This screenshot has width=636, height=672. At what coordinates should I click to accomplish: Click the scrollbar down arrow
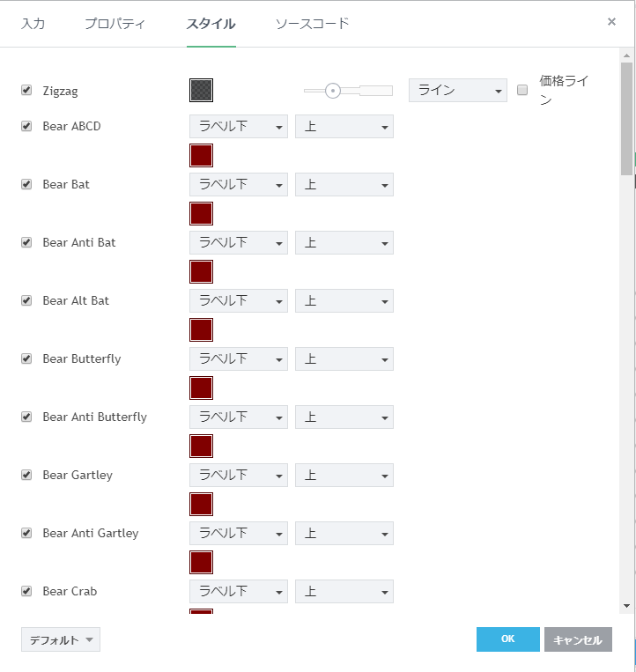point(626,606)
